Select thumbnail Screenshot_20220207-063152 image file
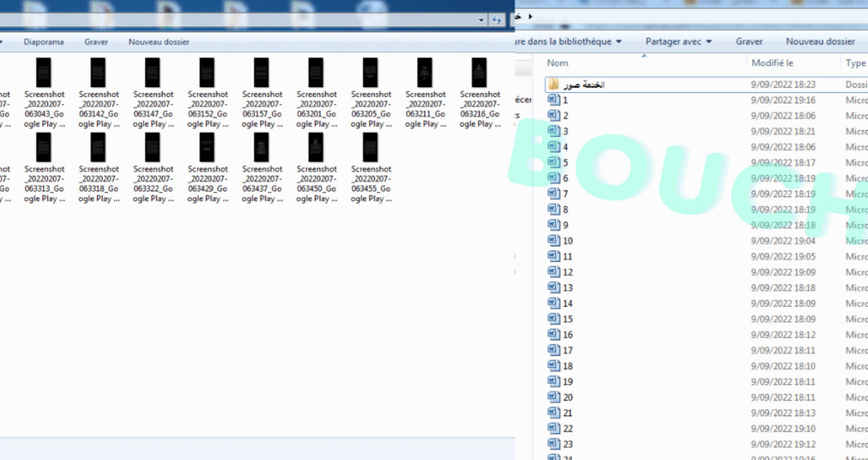This screenshot has height=460, width=868. click(207, 72)
